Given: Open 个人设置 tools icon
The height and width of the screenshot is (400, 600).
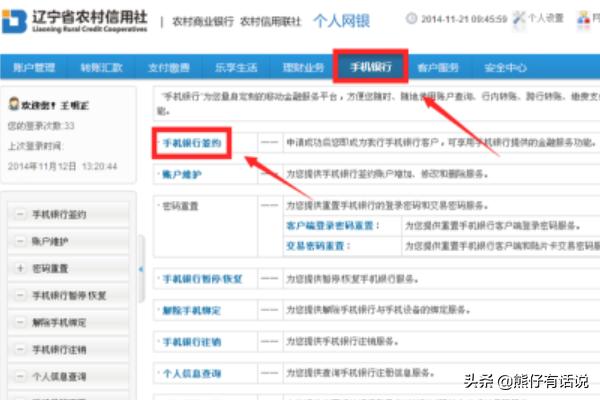Looking at the screenshot, I should click(518, 18).
